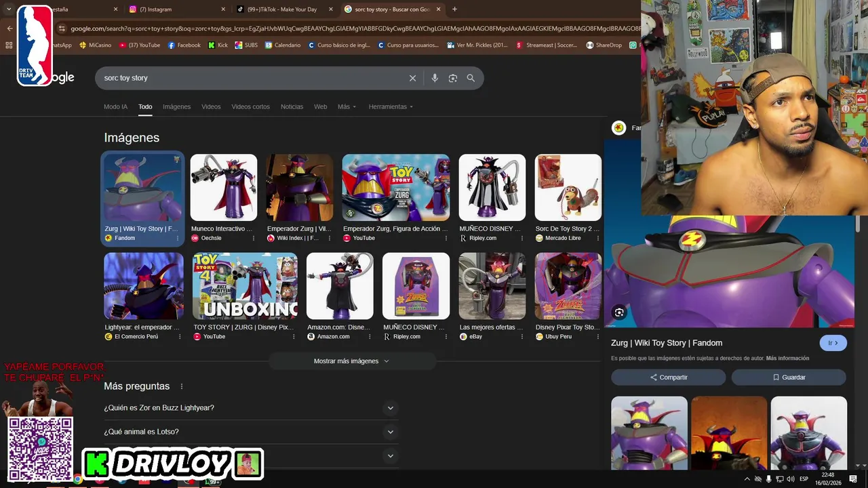
Task: Open the Kick bookmark
Action: tap(218, 45)
